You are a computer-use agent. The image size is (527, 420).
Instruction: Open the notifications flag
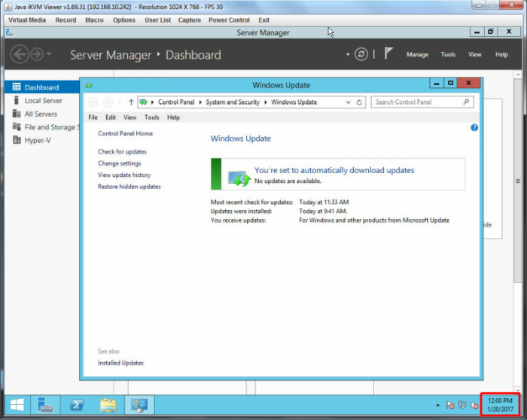388,53
